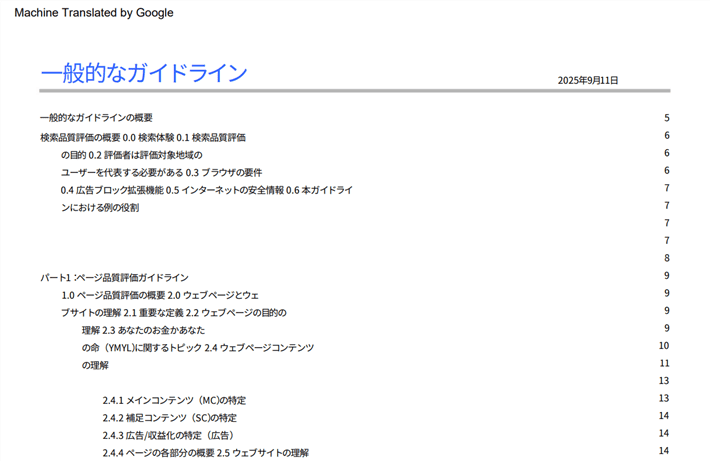
Task: Click page number 8
Action: [667, 258]
